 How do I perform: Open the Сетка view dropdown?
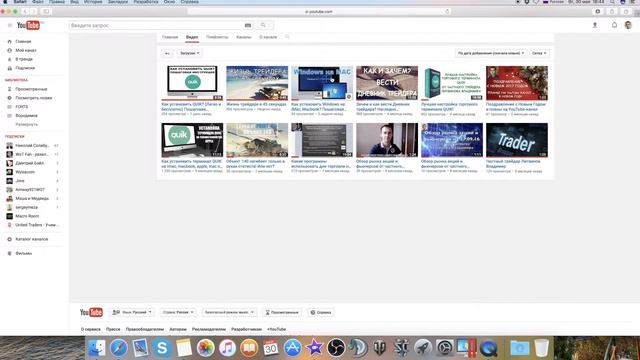point(539,53)
